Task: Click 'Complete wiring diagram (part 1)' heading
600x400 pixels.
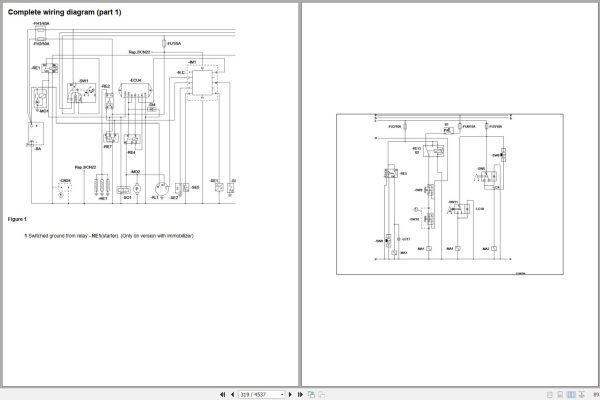Action: coord(64,12)
